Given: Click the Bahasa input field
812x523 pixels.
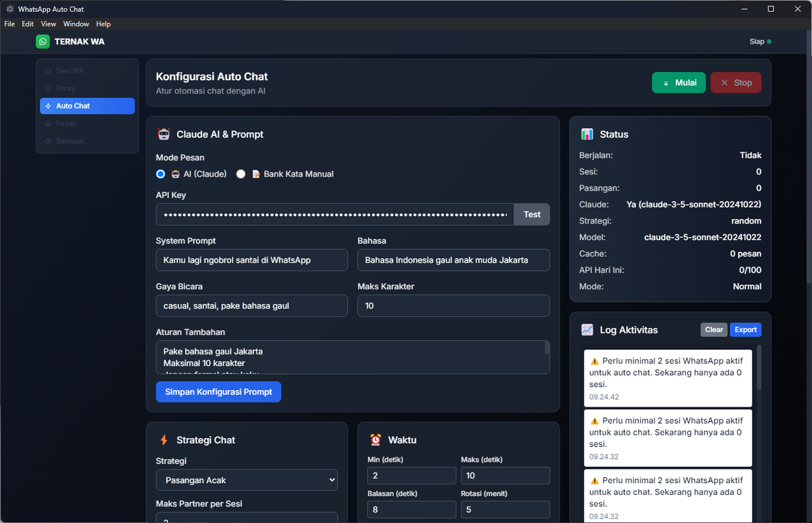Looking at the screenshot, I should point(454,260).
